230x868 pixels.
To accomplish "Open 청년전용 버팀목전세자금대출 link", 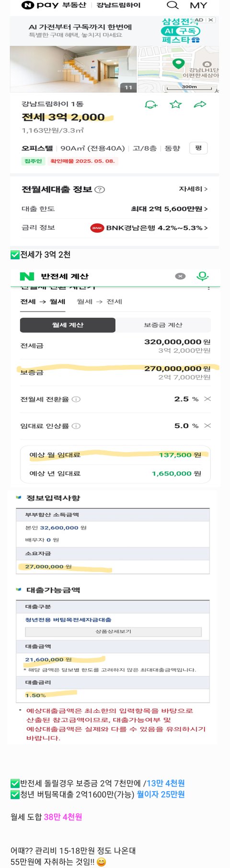I will click(x=68, y=620).
